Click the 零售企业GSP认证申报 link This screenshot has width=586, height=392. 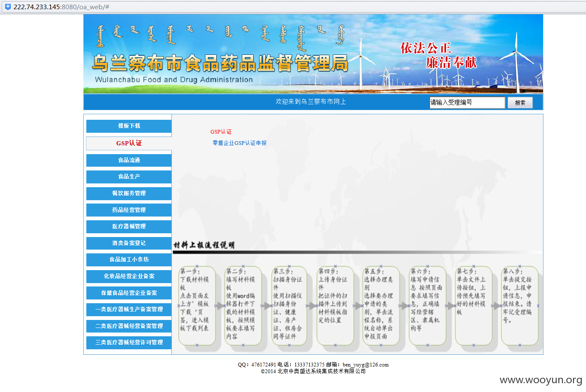coord(239,143)
